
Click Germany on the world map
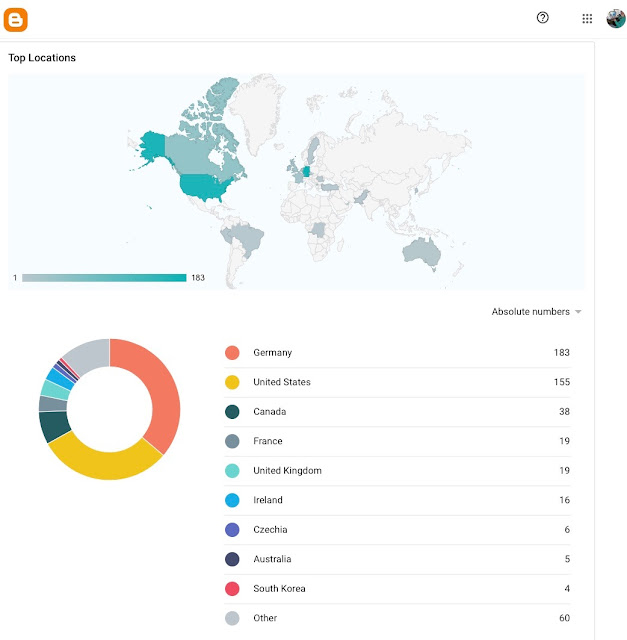coord(306,171)
